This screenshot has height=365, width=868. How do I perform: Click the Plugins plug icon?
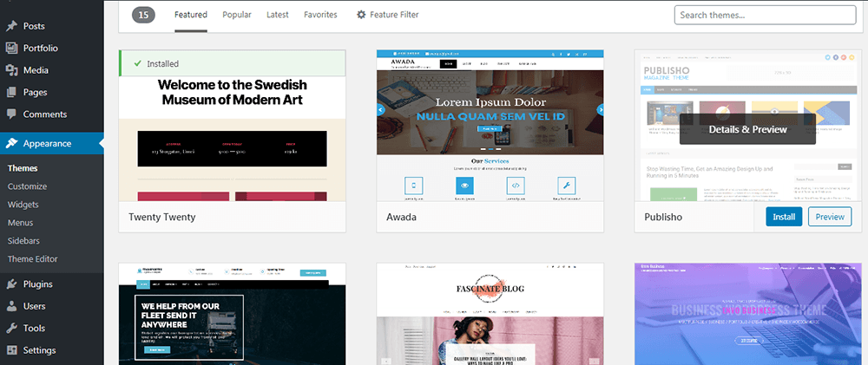point(11,284)
